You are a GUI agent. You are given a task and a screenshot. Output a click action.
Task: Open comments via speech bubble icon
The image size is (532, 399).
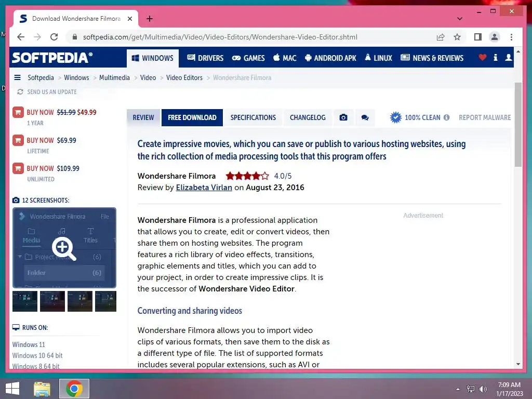point(365,118)
